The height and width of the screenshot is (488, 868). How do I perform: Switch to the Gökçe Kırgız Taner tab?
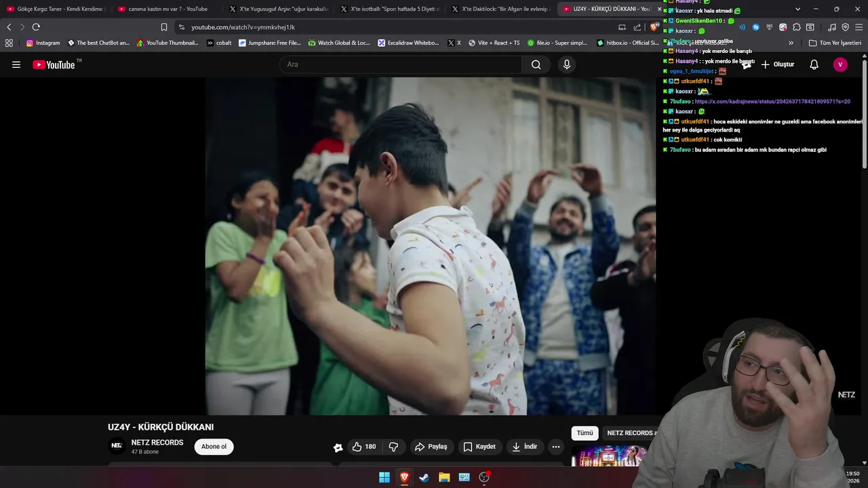(x=55, y=9)
